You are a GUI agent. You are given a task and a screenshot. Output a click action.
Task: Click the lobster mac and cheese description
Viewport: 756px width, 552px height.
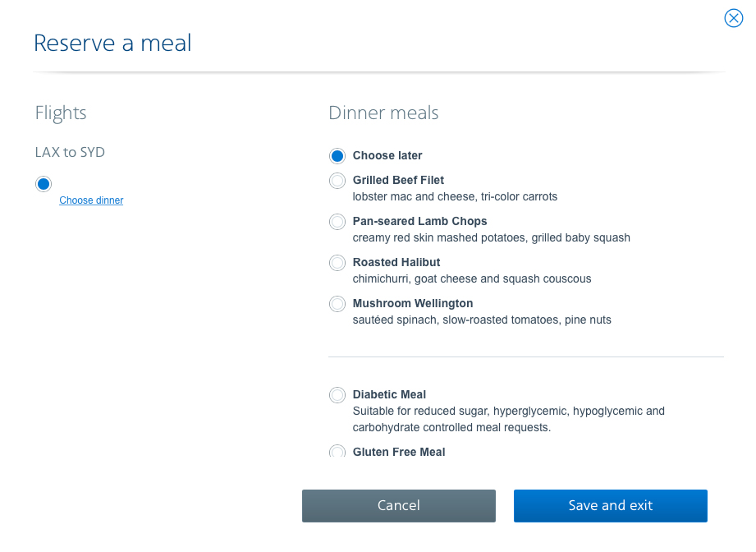coord(455,196)
